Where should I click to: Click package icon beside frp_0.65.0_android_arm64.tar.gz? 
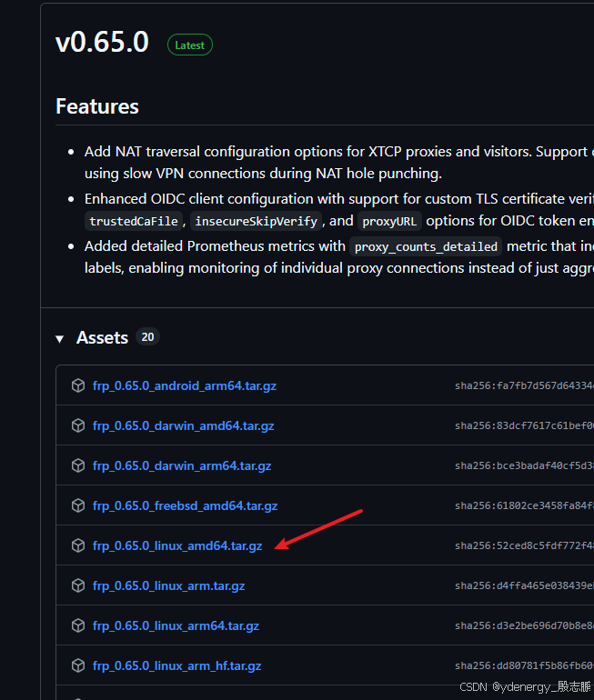(78, 385)
